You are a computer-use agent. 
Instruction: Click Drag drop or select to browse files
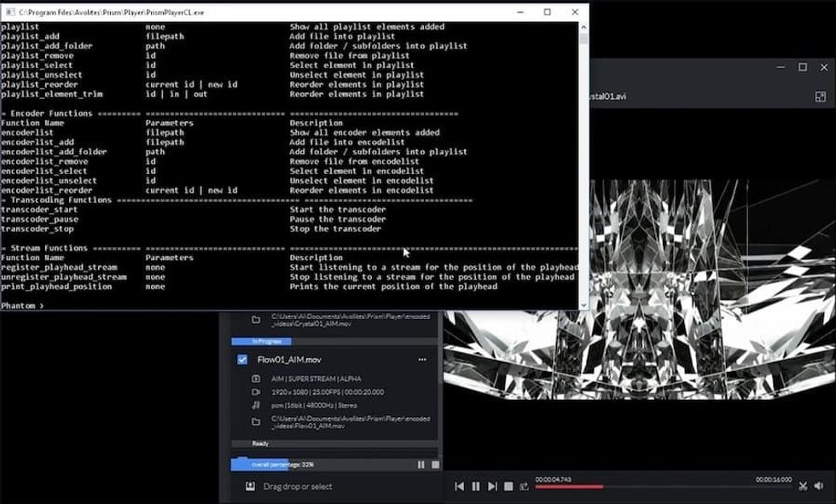click(299, 485)
